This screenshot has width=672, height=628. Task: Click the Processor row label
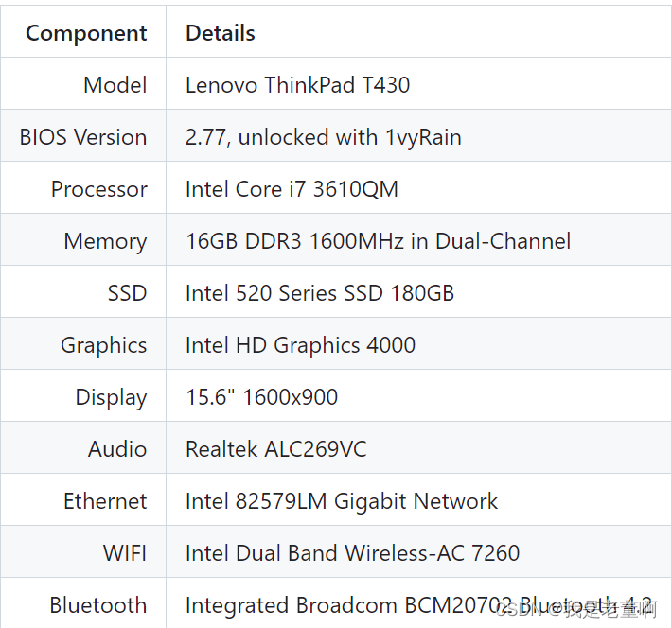[x=98, y=189]
